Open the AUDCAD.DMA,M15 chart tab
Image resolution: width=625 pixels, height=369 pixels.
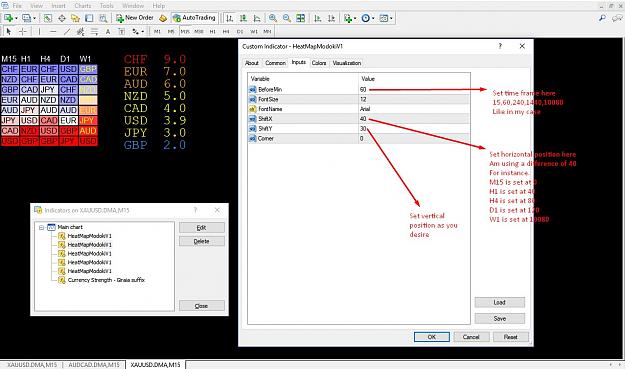coord(94,365)
